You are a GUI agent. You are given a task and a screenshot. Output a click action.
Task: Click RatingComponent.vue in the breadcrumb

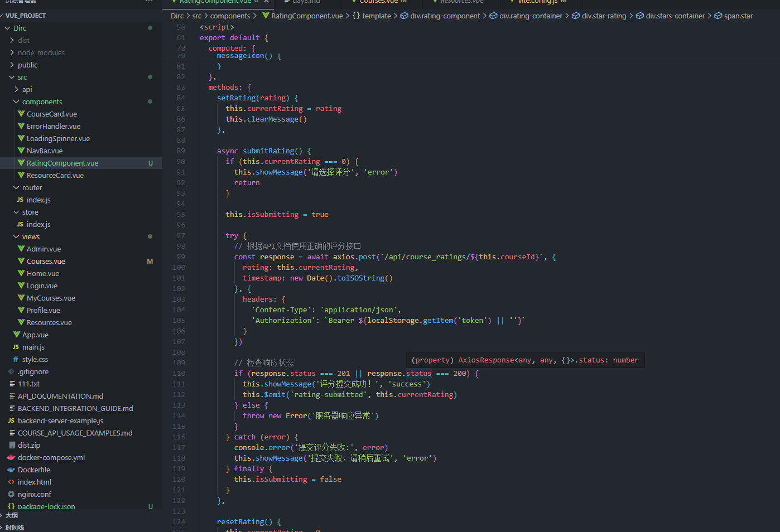coord(307,16)
